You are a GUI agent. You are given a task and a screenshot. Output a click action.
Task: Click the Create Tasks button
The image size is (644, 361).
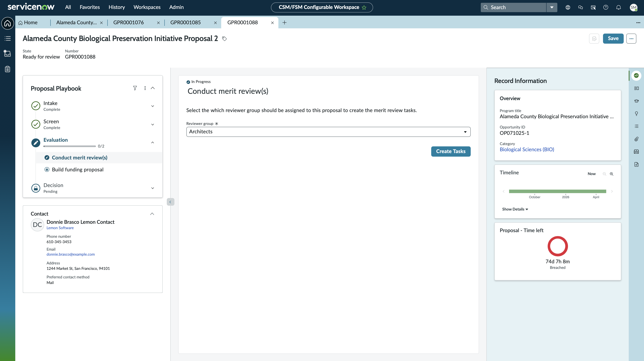coord(451,151)
